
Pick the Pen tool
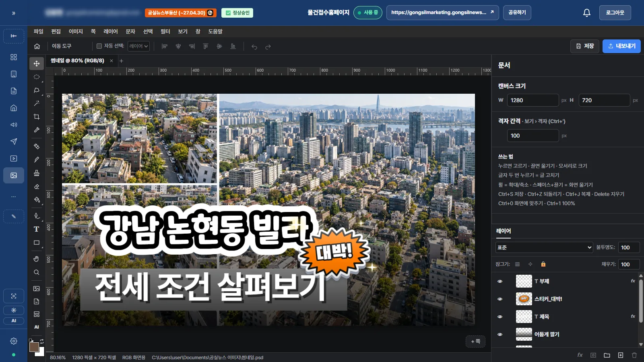coord(37,216)
